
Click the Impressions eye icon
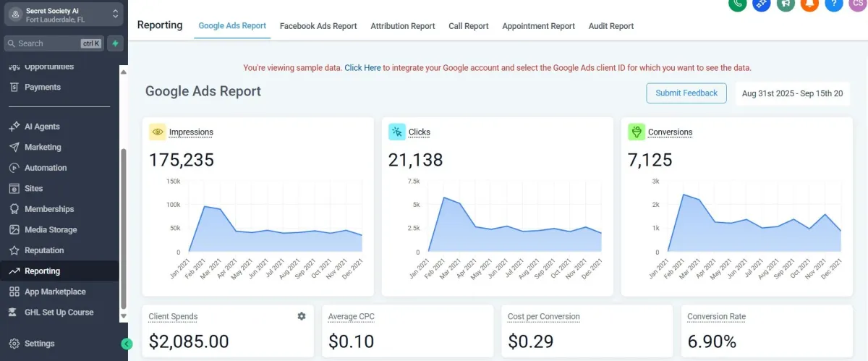pyautogui.click(x=158, y=132)
